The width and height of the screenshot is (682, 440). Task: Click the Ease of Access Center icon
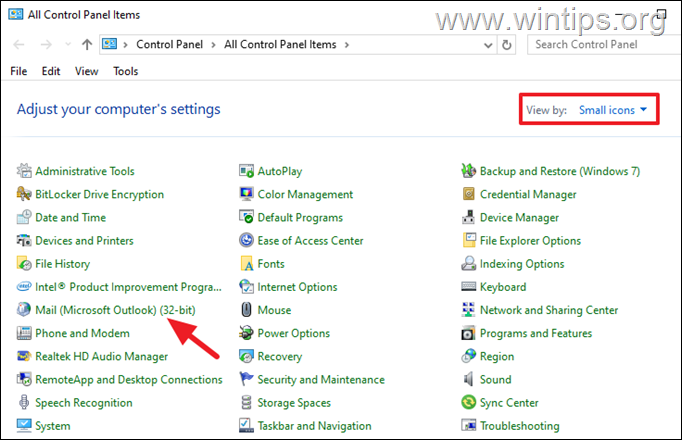point(247,240)
